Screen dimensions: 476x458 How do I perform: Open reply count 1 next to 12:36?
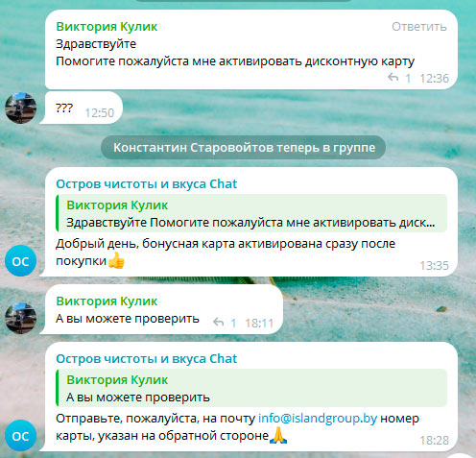pos(408,78)
